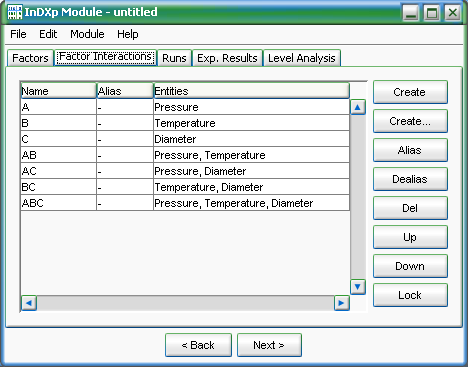This screenshot has width=468, height=367.
Task: Click the Name column header
Action: [58, 91]
